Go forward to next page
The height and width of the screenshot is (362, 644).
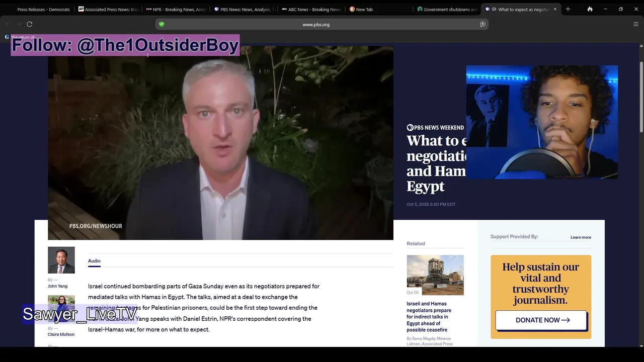(19, 24)
